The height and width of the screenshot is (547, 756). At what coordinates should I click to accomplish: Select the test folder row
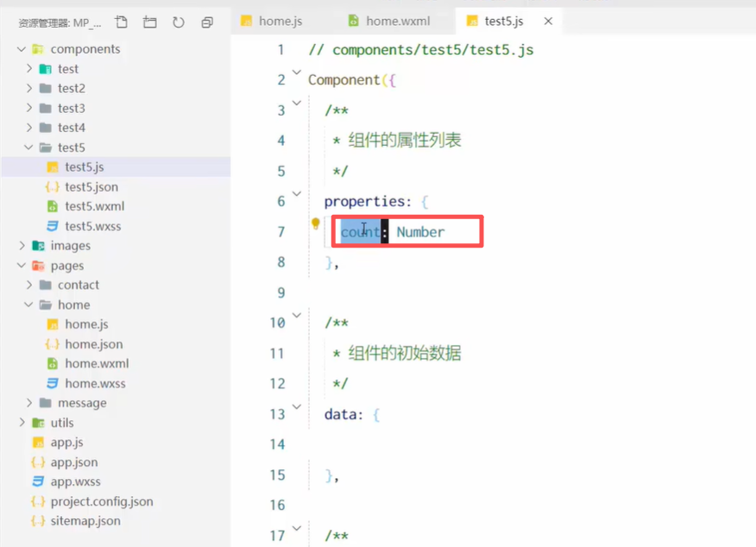(x=116, y=68)
